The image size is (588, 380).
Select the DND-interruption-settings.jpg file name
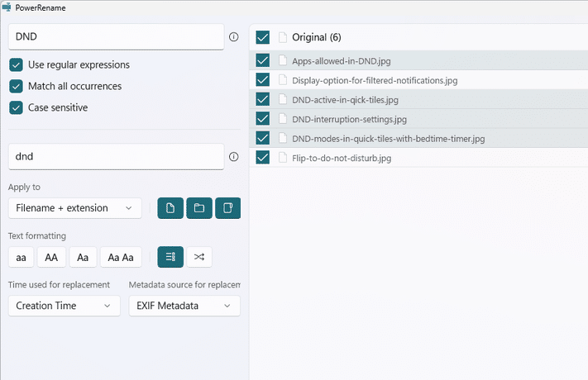tap(349, 120)
